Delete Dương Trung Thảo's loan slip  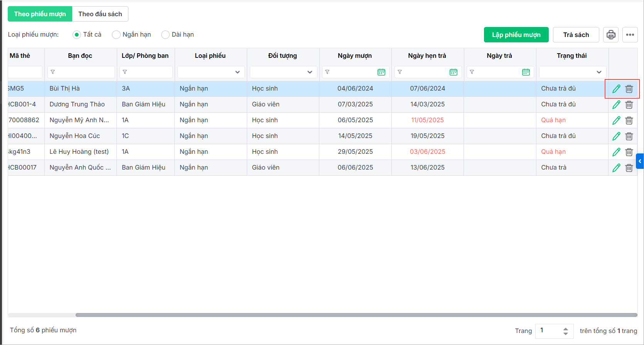(x=629, y=104)
